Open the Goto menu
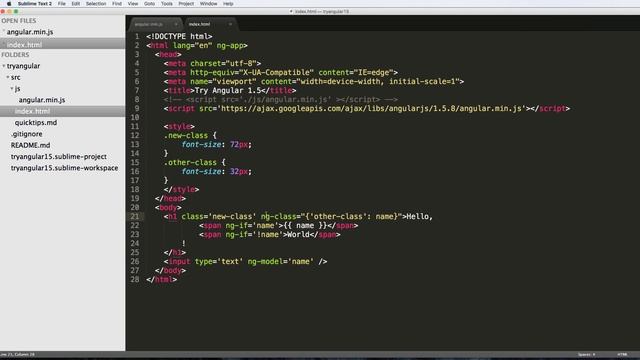 click(x=149, y=4)
